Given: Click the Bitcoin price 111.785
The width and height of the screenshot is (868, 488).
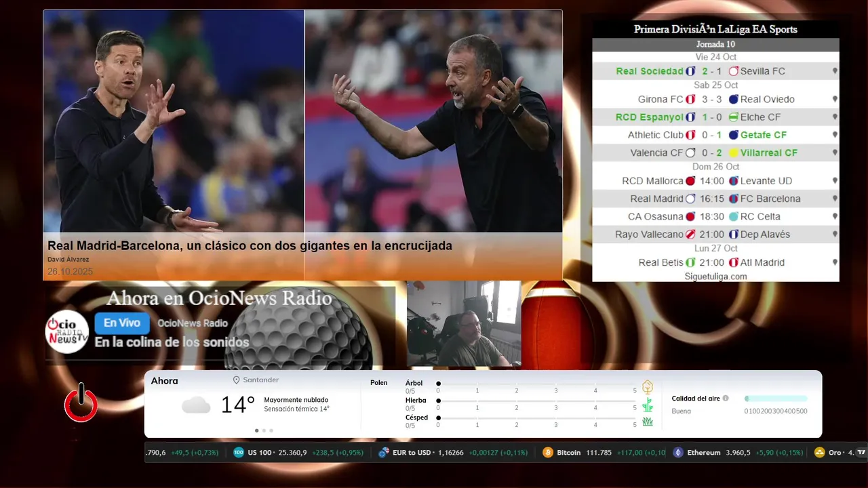Looking at the screenshot, I should pyautogui.click(x=598, y=453).
